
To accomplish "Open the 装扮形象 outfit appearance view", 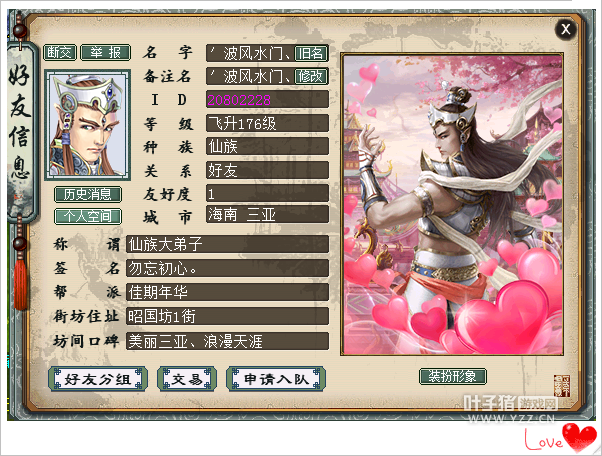I will pos(453,376).
